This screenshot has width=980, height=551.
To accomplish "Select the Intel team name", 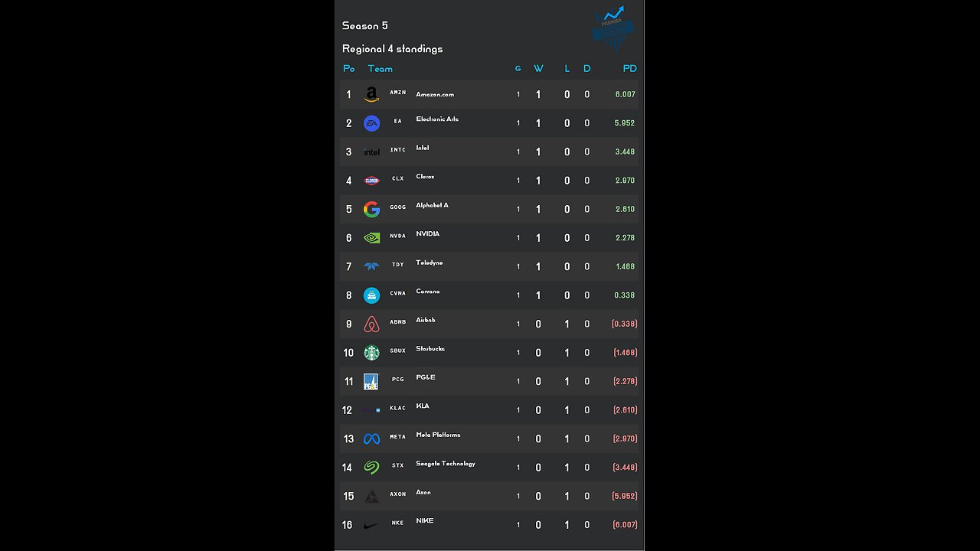I will coord(423,148).
